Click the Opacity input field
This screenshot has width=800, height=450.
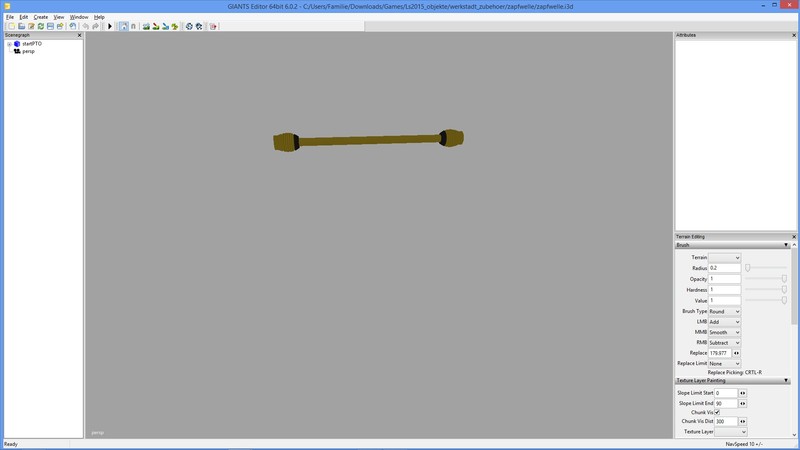725,279
